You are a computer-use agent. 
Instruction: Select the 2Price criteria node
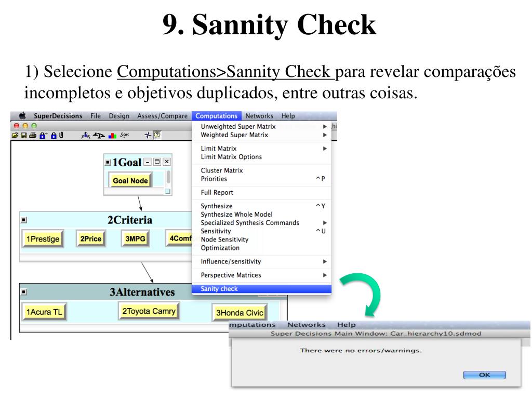pyautogui.click(x=90, y=238)
